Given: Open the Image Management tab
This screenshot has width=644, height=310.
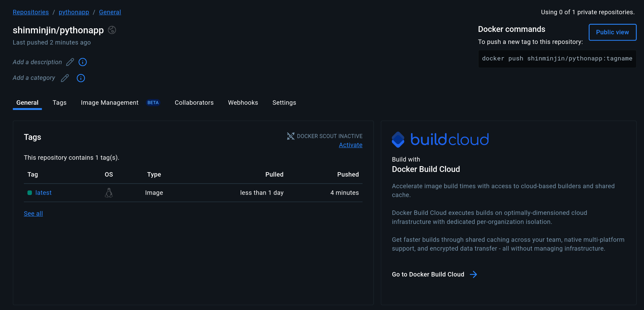Looking at the screenshot, I should point(110,103).
